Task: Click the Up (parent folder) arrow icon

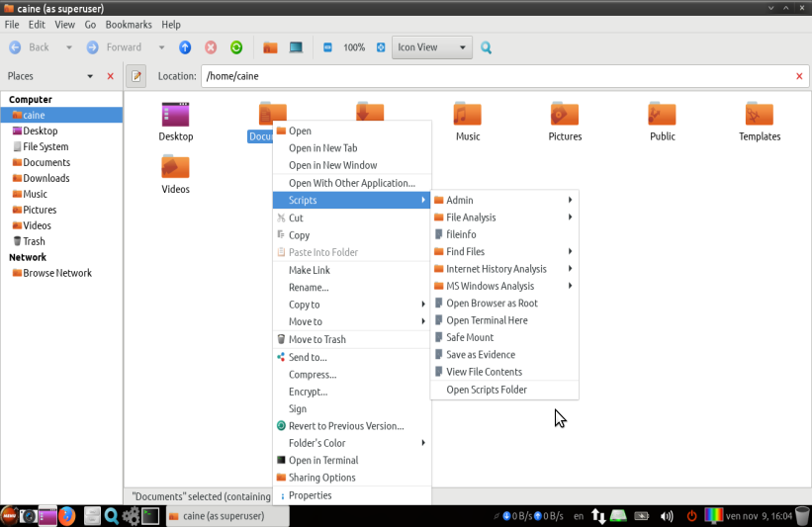Action: tap(185, 47)
